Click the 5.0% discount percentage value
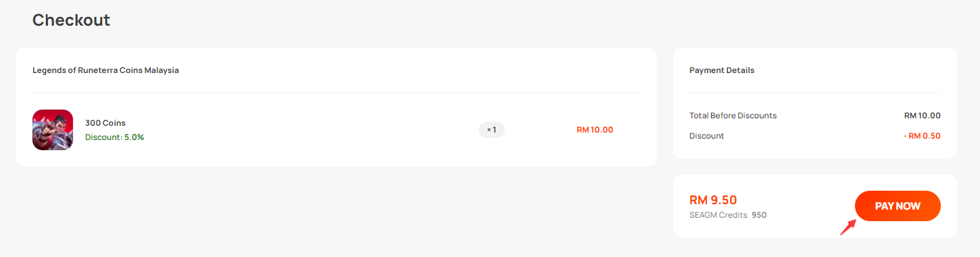This screenshot has height=257, width=980. point(134,137)
